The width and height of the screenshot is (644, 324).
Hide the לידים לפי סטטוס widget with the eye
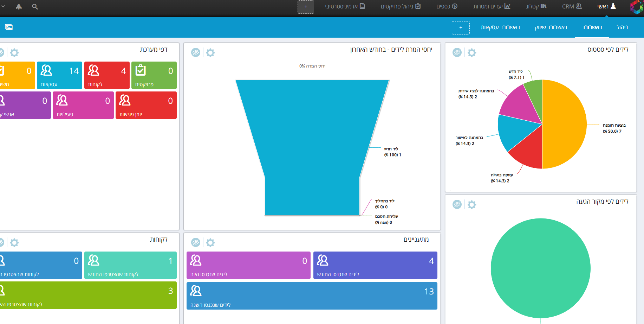tap(457, 53)
